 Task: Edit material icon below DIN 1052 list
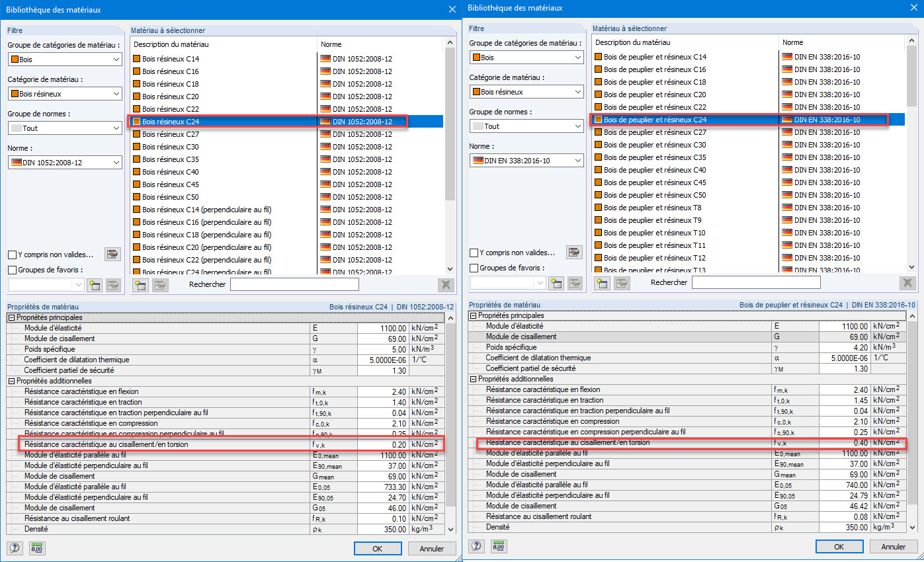(160, 285)
